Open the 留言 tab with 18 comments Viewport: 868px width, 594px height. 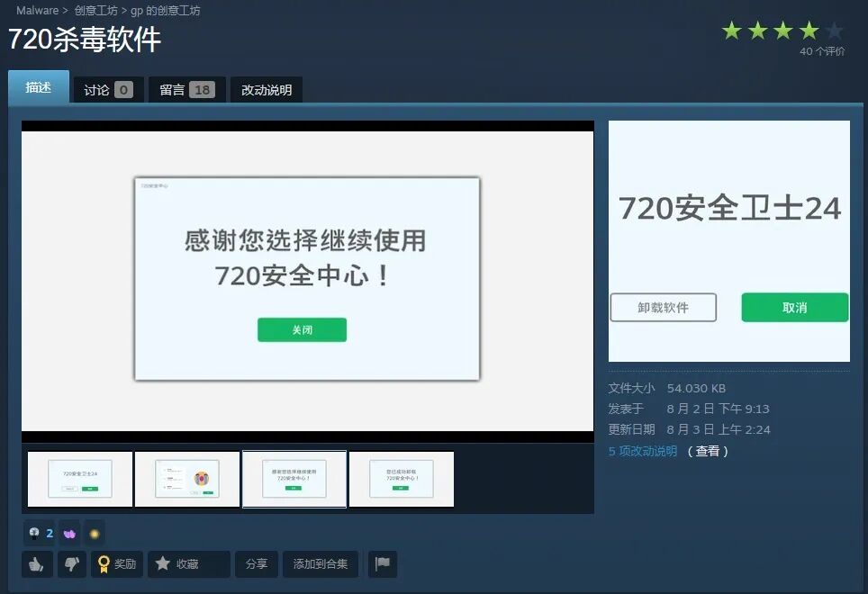coord(187,90)
